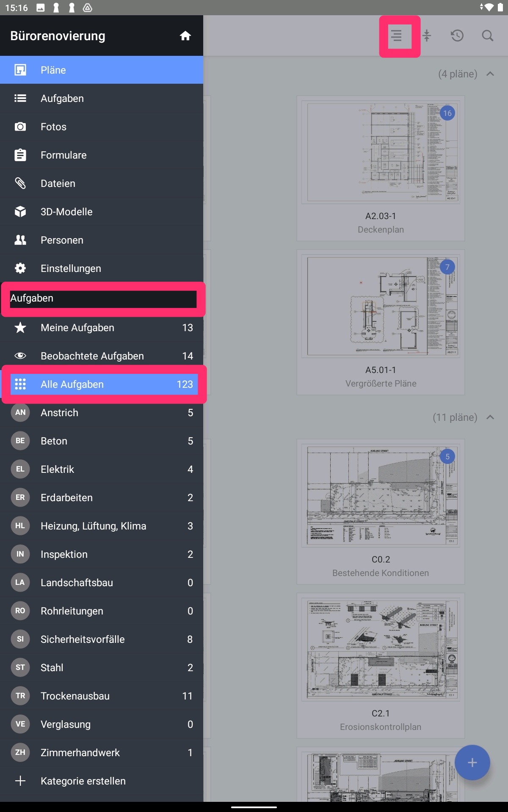508x812 pixels.
Task: Click the clipboard icon for Formulare
Action: (x=20, y=155)
